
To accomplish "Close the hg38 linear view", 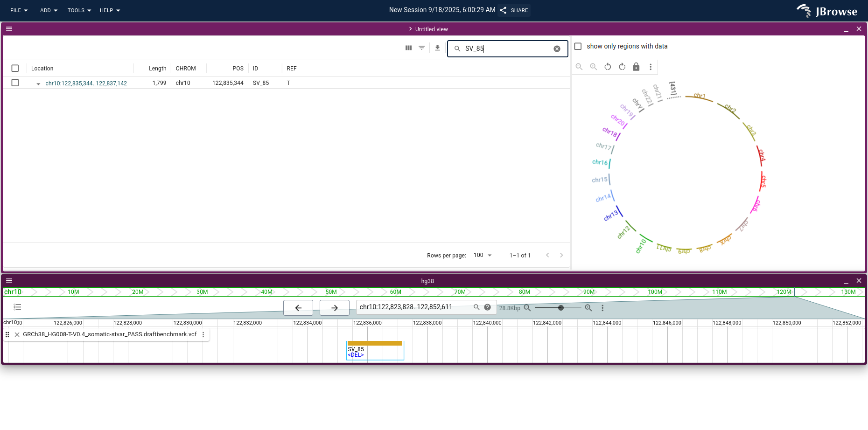I will 859,281.
